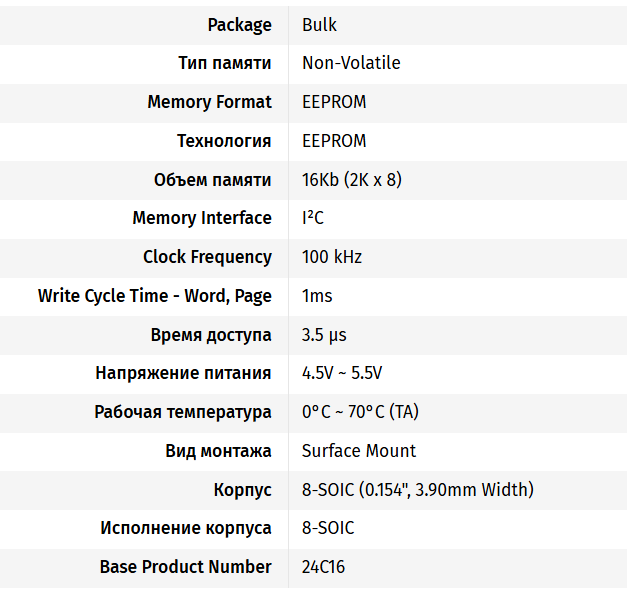Viewport: 627px width, 593px height.
Task: Click the "8-SOIC (0.154", 3.90mm Width)" value
Action: [x=417, y=490]
